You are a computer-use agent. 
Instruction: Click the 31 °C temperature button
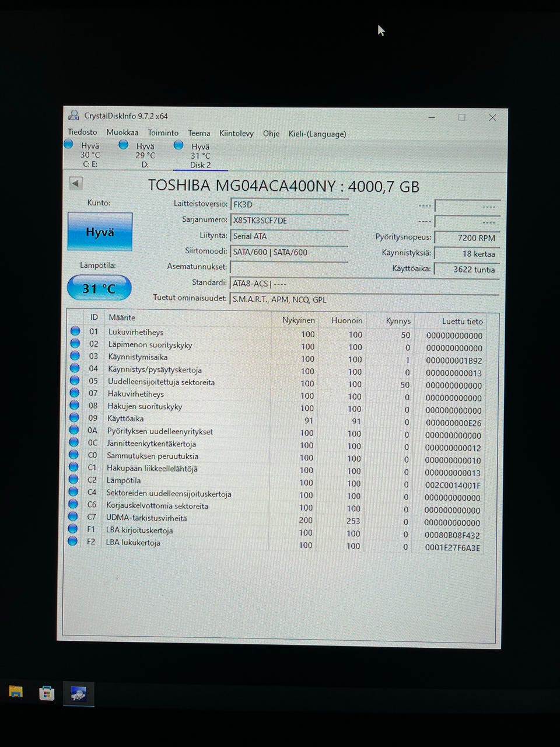[99, 288]
